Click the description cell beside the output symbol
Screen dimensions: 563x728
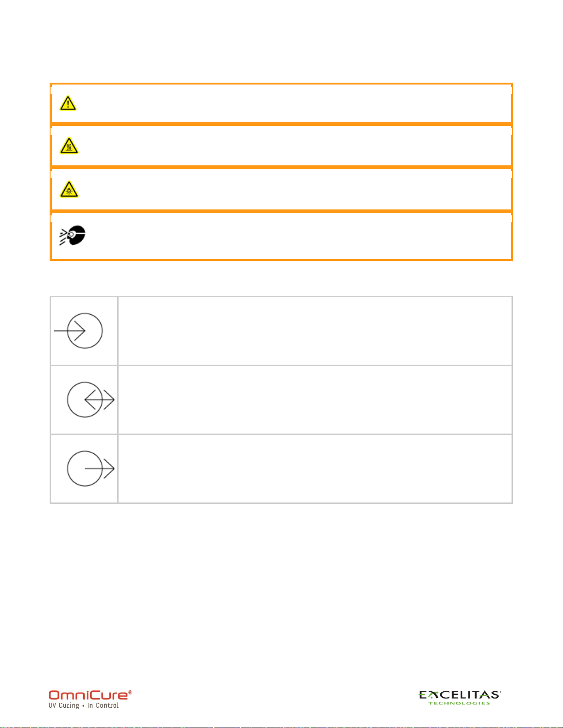coord(315,468)
